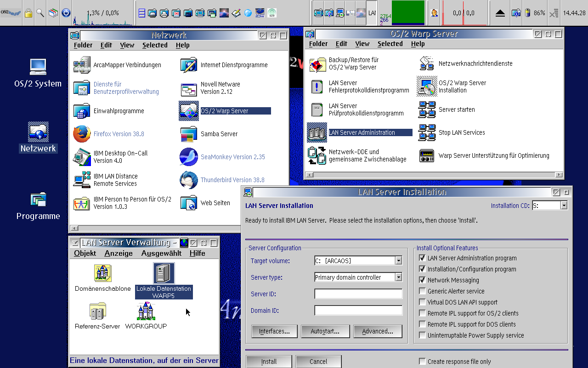Click the Autostart... button

click(x=325, y=331)
